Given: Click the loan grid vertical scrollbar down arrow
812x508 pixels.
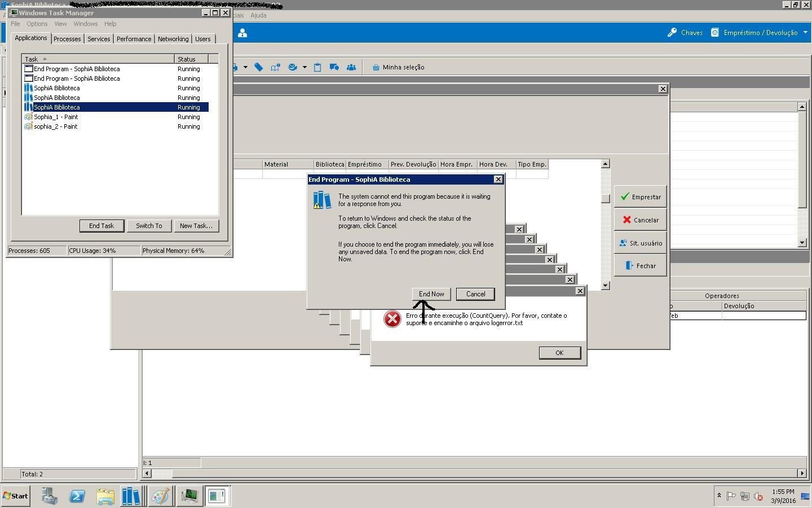Looking at the screenshot, I should [606, 286].
